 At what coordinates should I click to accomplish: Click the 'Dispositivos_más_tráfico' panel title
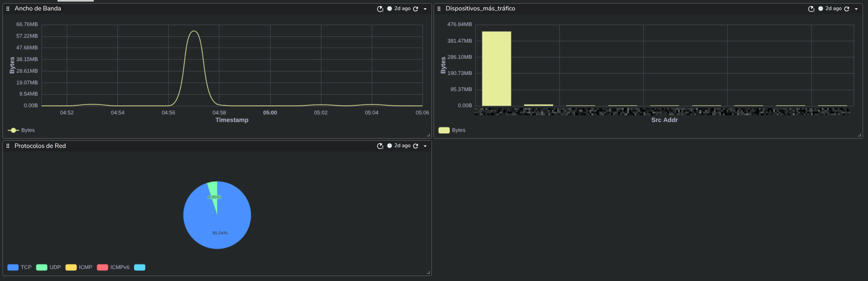click(480, 9)
